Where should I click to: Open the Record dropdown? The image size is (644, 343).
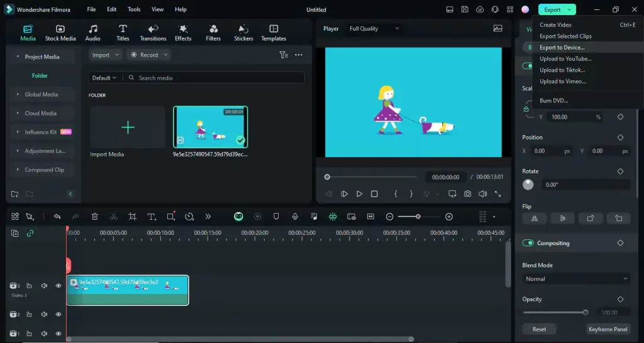(149, 55)
